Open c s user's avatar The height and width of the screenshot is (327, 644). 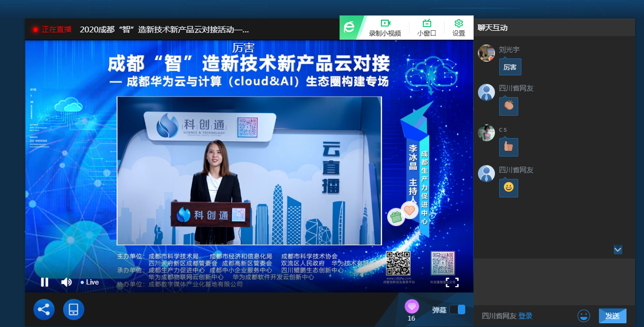(x=486, y=133)
